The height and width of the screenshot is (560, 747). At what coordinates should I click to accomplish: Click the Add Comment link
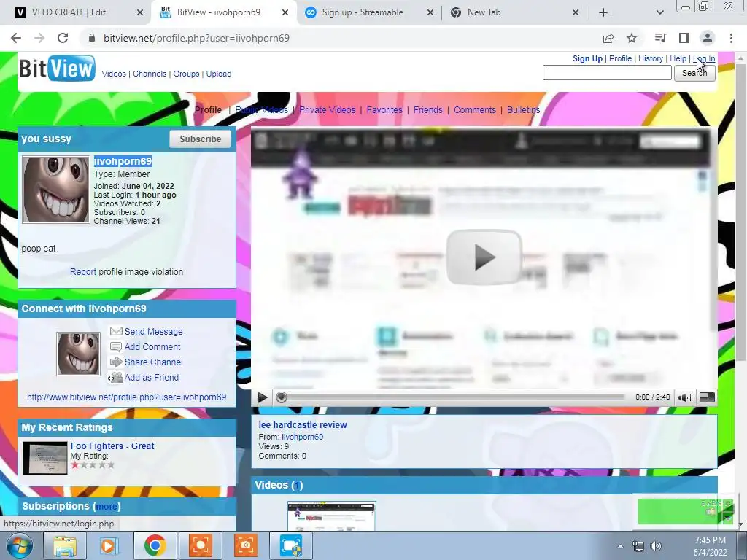pyautogui.click(x=152, y=346)
